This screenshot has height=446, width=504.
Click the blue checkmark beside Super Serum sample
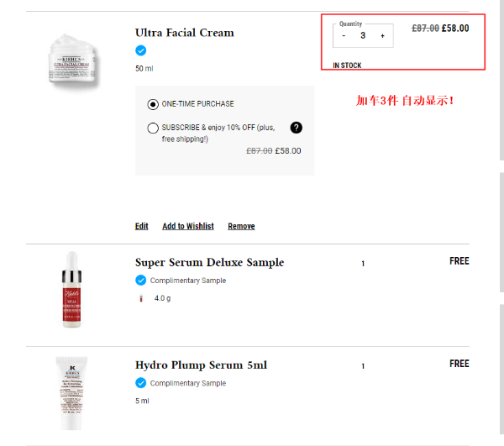pos(140,281)
